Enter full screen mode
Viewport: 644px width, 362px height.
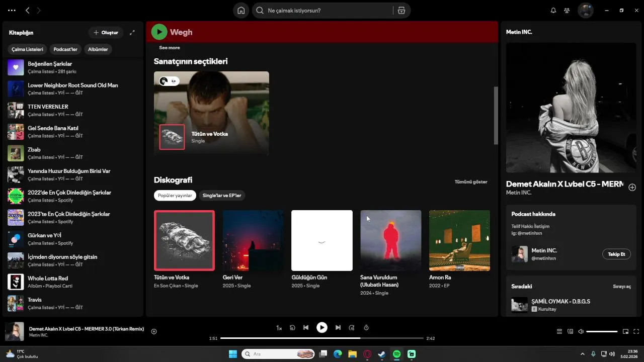click(x=636, y=331)
